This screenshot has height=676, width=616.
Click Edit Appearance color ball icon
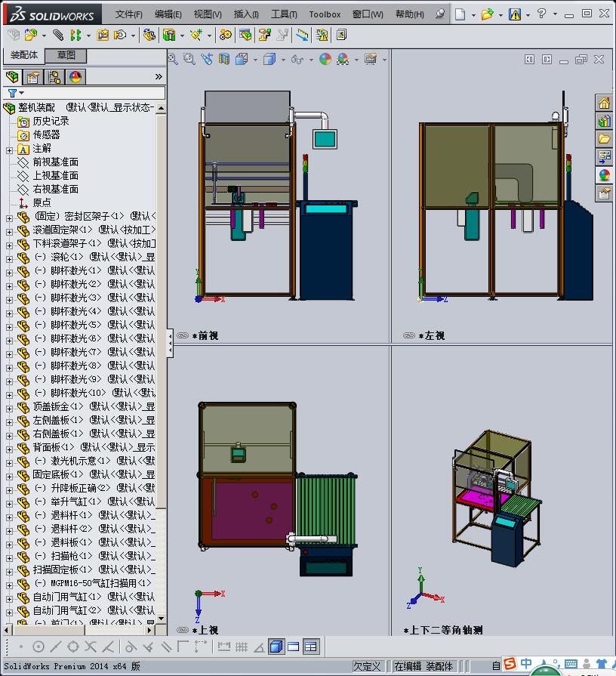pyautogui.click(x=325, y=59)
